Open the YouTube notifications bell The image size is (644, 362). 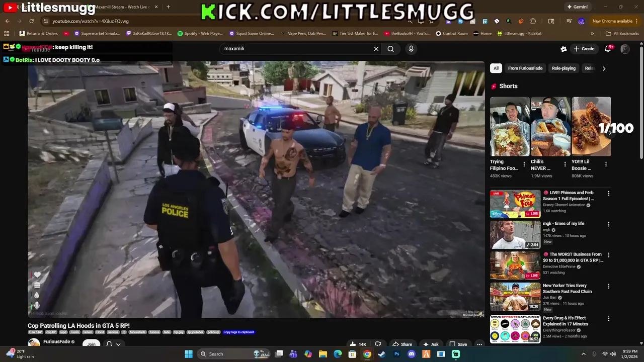[608, 49]
